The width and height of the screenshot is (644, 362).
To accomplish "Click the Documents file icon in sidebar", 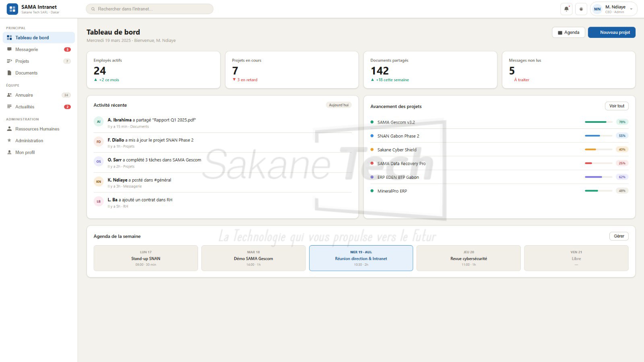I will tap(9, 73).
